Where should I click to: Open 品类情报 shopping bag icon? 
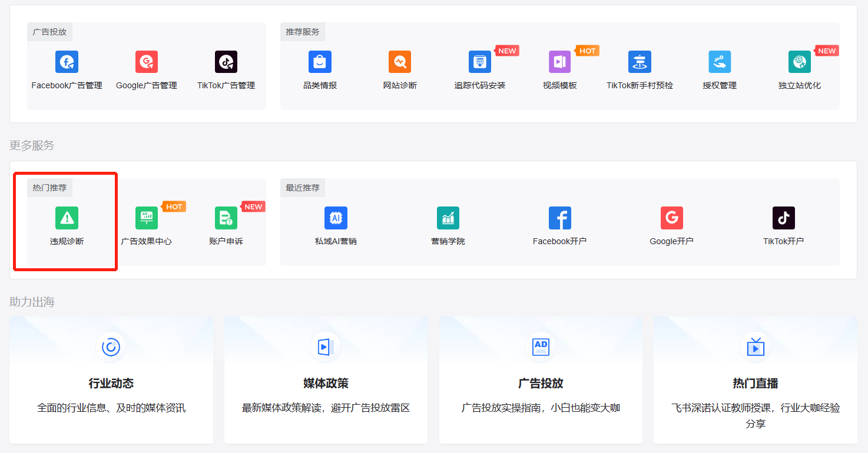tap(320, 62)
